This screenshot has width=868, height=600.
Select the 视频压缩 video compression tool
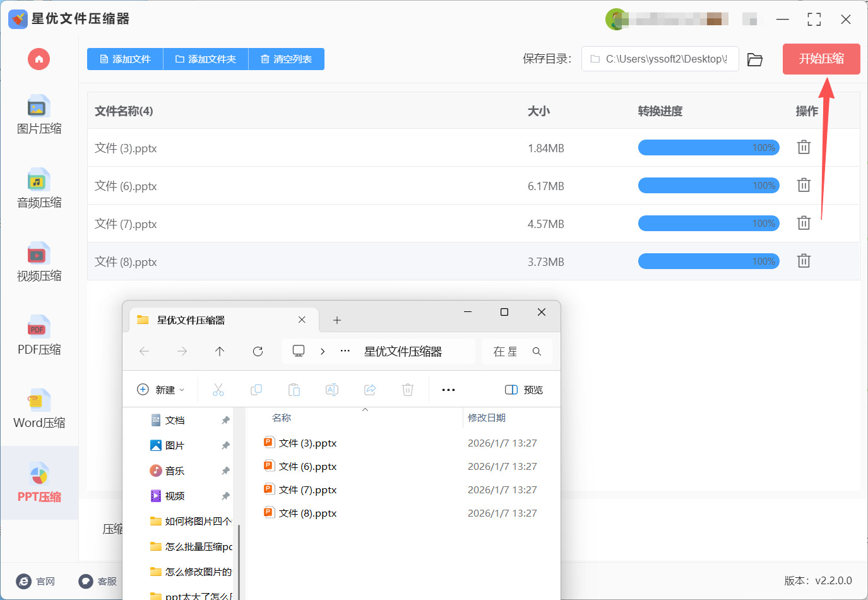pos(39,262)
